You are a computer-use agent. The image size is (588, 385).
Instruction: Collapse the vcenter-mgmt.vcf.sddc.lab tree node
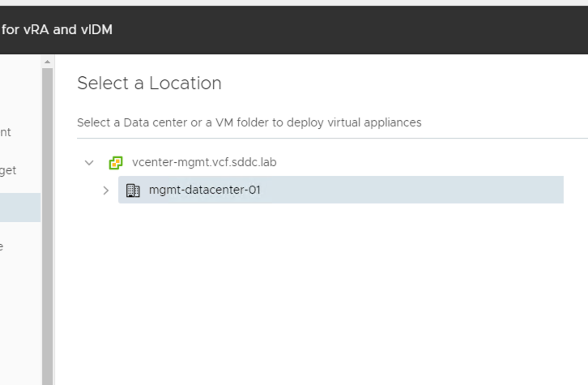pyautogui.click(x=89, y=162)
